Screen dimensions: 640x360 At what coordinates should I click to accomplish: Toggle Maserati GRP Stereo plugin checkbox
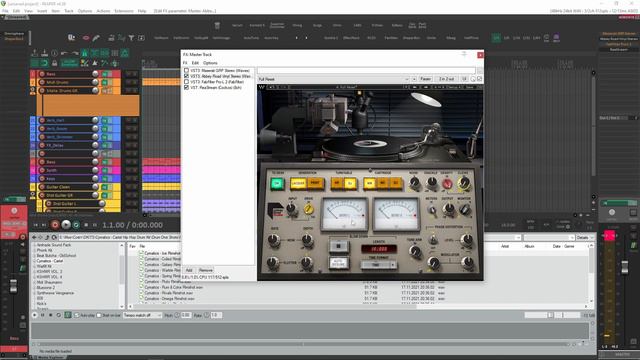pyautogui.click(x=187, y=70)
